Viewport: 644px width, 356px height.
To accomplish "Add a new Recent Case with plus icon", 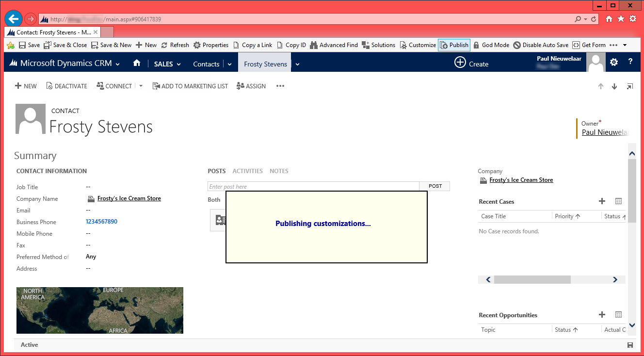I will coord(602,201).
